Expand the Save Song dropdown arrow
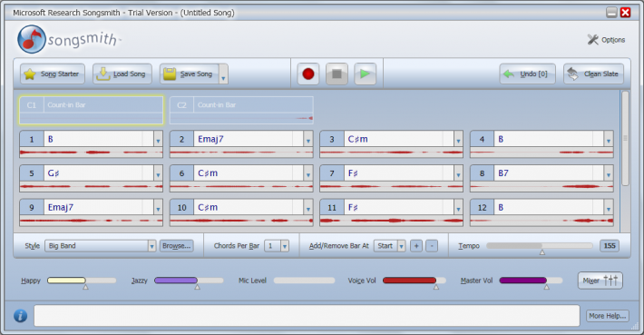The image size is (644, 335). pyautogui.click(x=223, y=74)
